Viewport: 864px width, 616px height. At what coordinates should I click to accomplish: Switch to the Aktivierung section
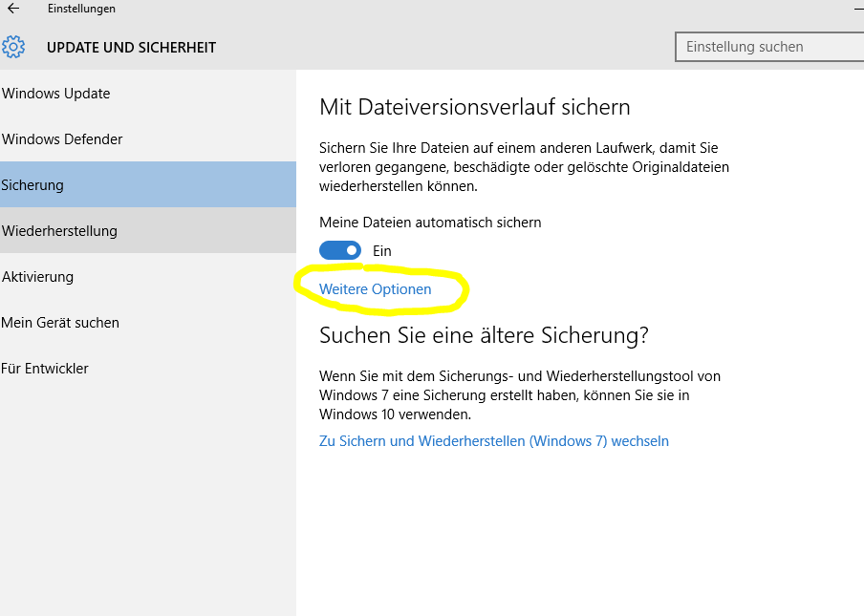pos(148,276)
